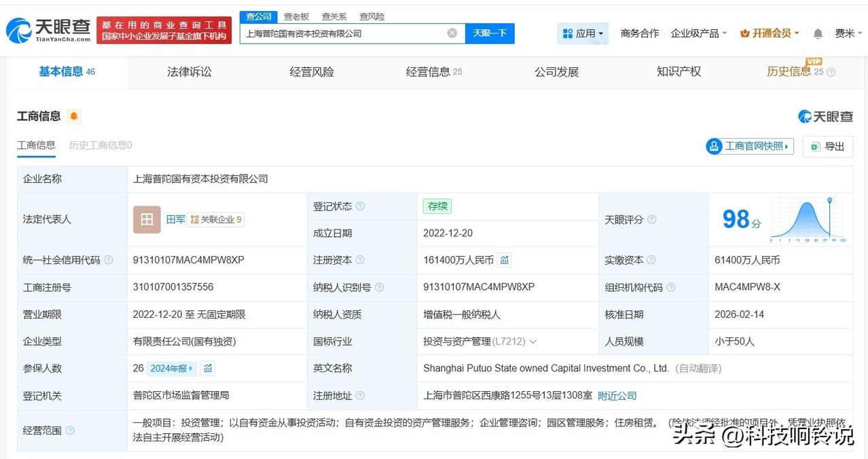The image size is (868, 459).
Task: Select the English name Shanghai Putuo text
Action: click(546, 368)
